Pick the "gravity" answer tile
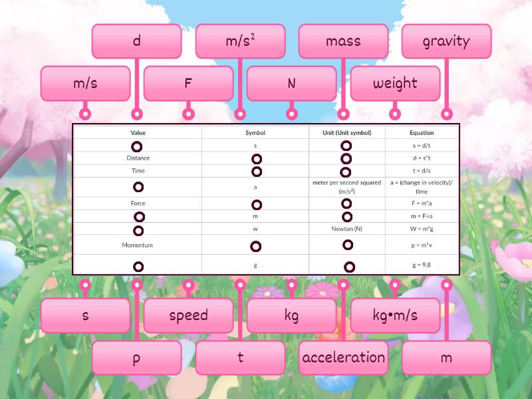The width and height of the screenshot is (532, 399). click(447, 41)
